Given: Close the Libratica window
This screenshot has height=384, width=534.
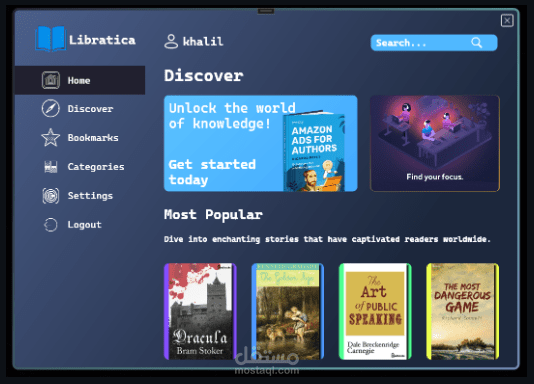Looking at the screenshot, I should 507,20.
